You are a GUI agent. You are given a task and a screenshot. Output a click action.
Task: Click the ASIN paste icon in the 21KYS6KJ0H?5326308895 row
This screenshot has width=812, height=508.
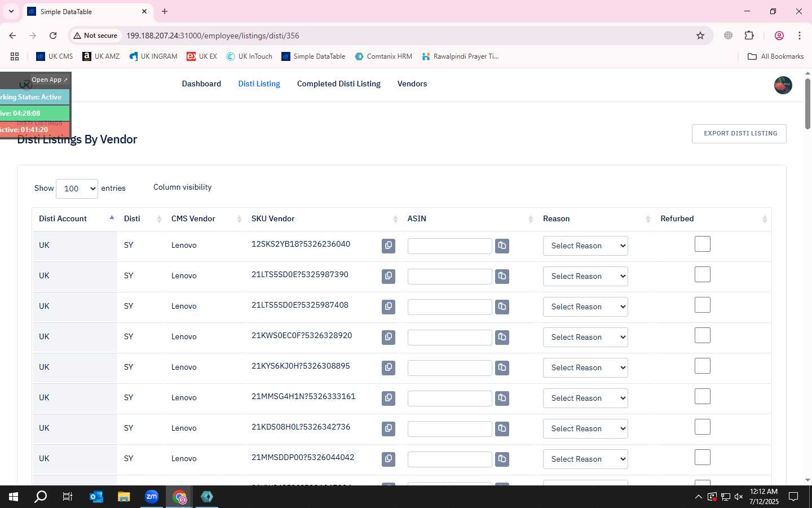point(502,367)
